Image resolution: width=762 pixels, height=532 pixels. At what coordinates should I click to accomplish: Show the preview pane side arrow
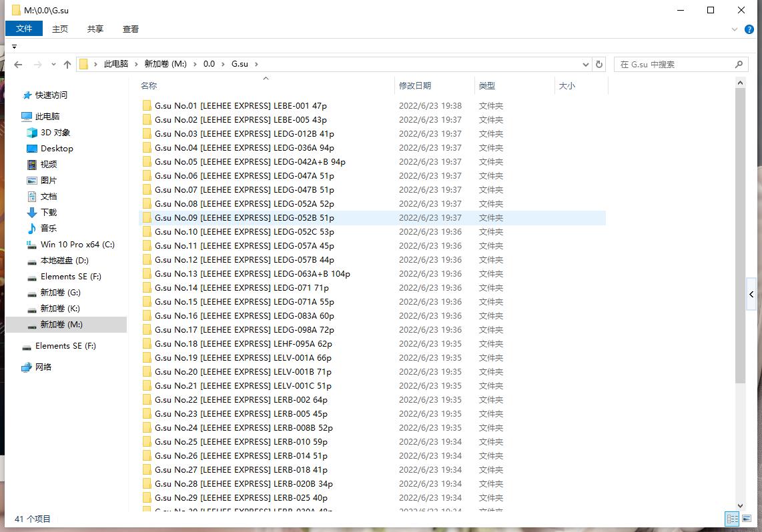coord(752,294)
